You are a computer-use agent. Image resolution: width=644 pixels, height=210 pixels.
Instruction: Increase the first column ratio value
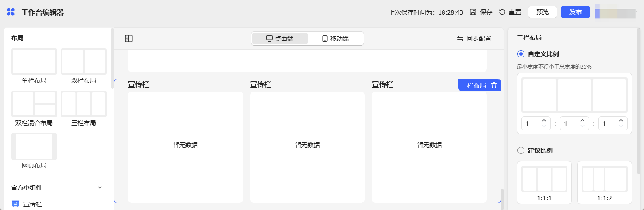544,121
